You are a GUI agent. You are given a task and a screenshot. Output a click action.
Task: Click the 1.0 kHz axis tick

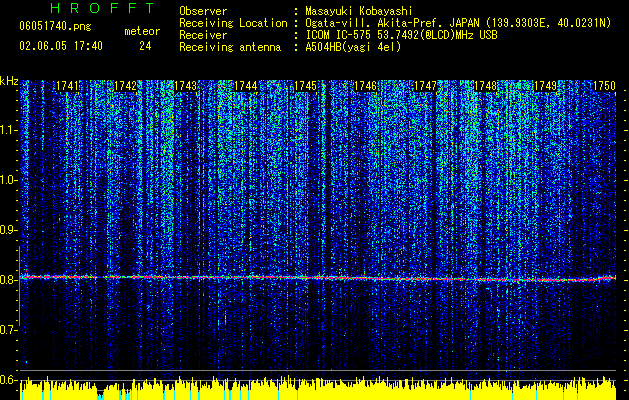[x=9, y=180]
